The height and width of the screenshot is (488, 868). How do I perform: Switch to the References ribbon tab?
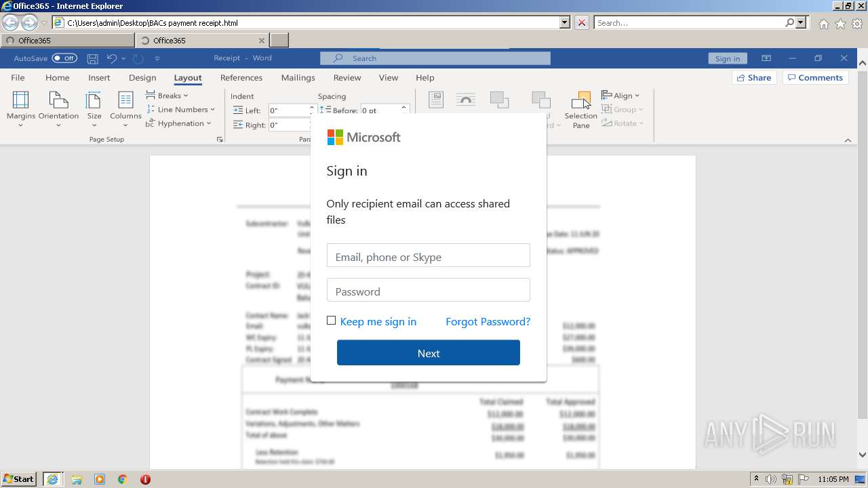(x=241, y=77)
